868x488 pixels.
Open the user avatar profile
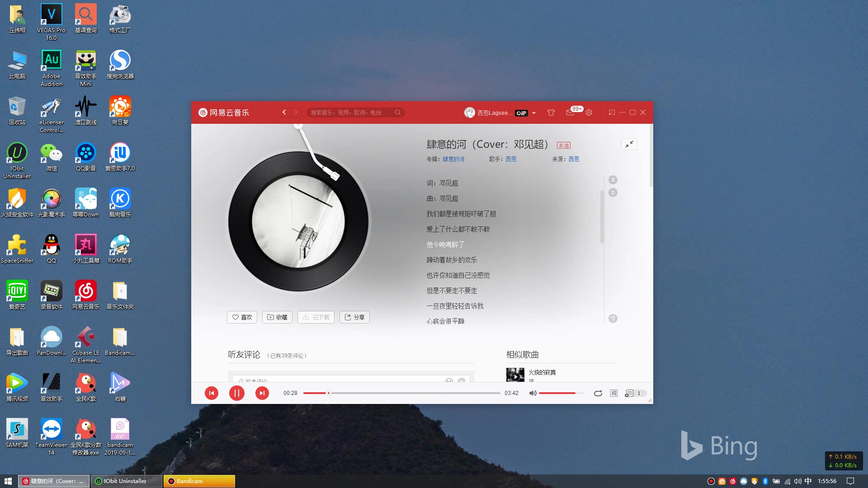tap(469, 113)
